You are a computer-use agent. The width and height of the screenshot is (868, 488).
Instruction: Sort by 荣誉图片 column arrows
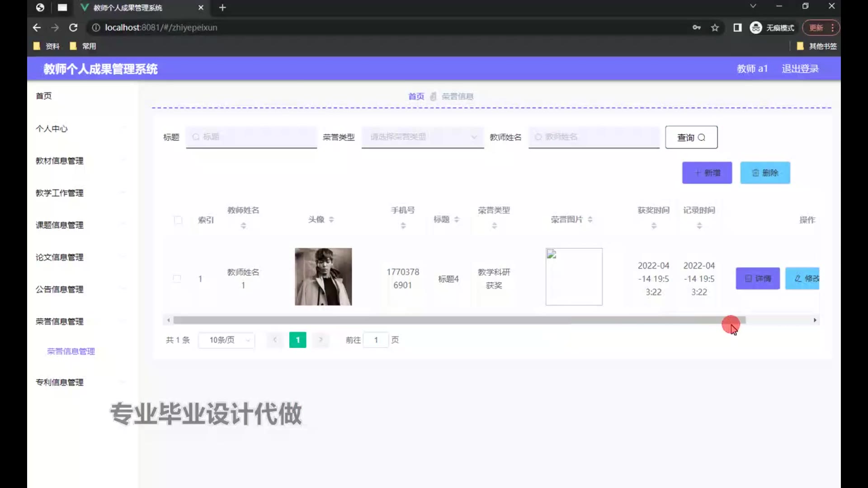(590, 220)
